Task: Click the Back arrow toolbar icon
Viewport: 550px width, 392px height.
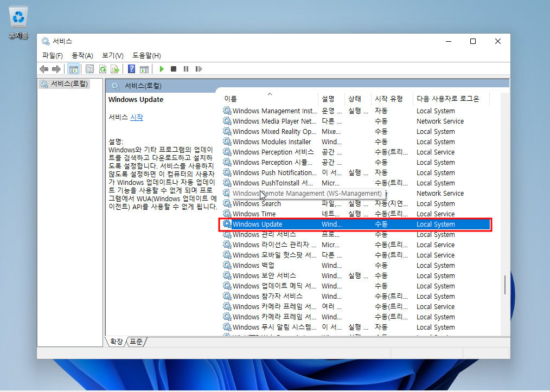Action: pyautogui.click(x=44, y=69)
